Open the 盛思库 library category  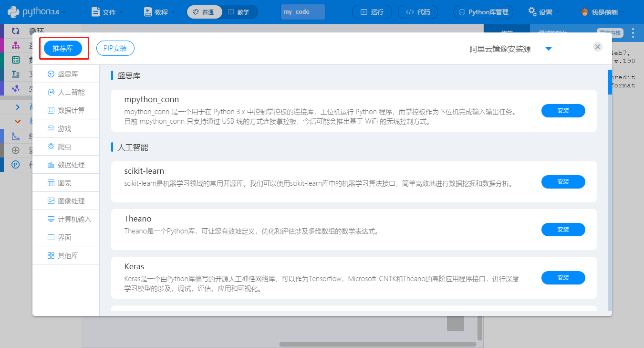point(66,74)
